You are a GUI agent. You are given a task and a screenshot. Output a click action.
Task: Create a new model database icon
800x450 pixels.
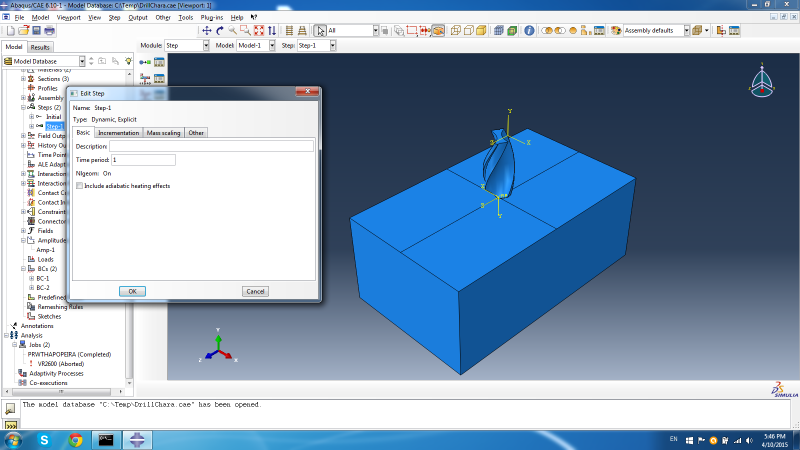click(10, 31)
